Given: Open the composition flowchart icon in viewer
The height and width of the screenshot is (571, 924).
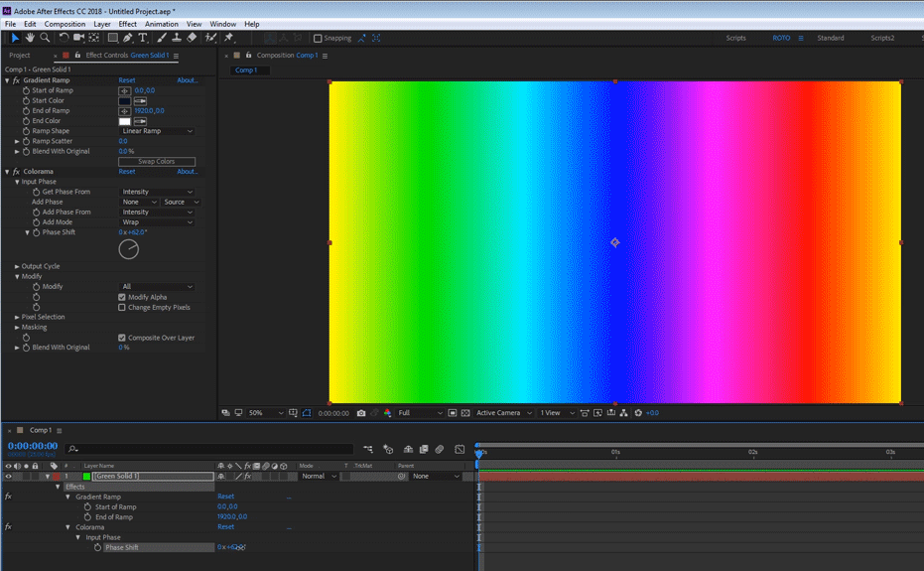Looking at the screenshot, I should click(623, 413).
